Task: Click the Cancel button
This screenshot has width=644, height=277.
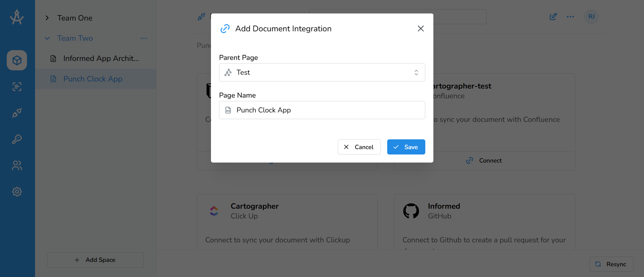Action: 359,147
